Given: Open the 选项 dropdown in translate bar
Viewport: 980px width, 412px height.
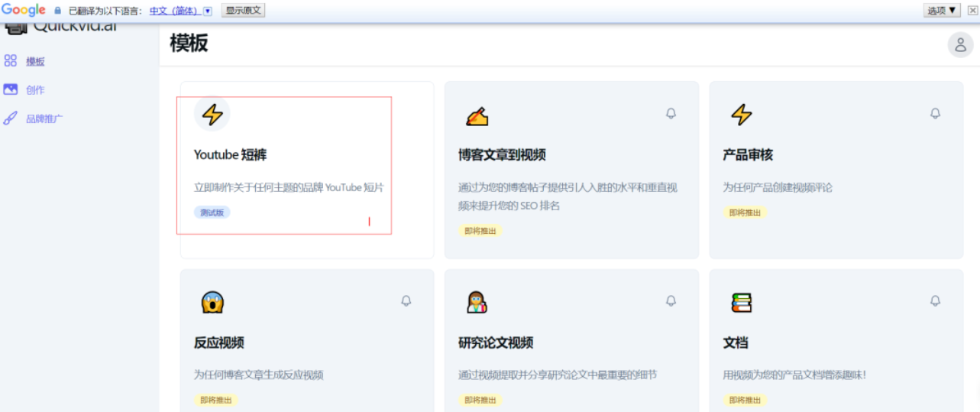Looking at the screenshot, I should point(942,10).
